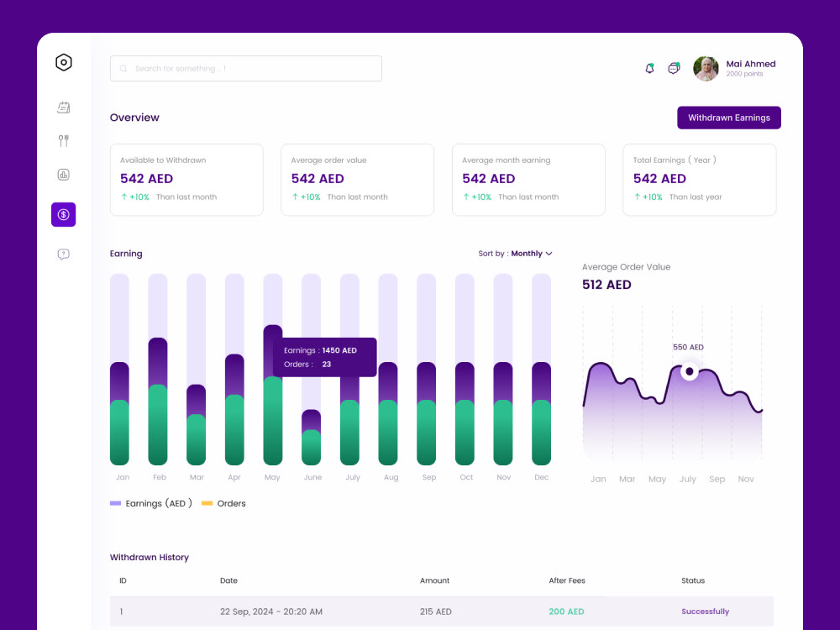Click the '200 AED' after fees cell
Screen dimensions: 840x630
(566, 612)
